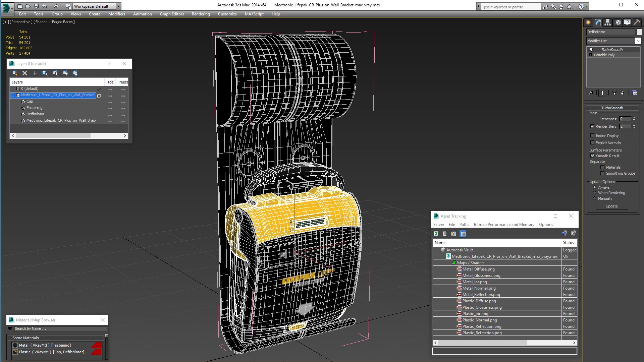Open the MAXScript menu

(254, 14)
